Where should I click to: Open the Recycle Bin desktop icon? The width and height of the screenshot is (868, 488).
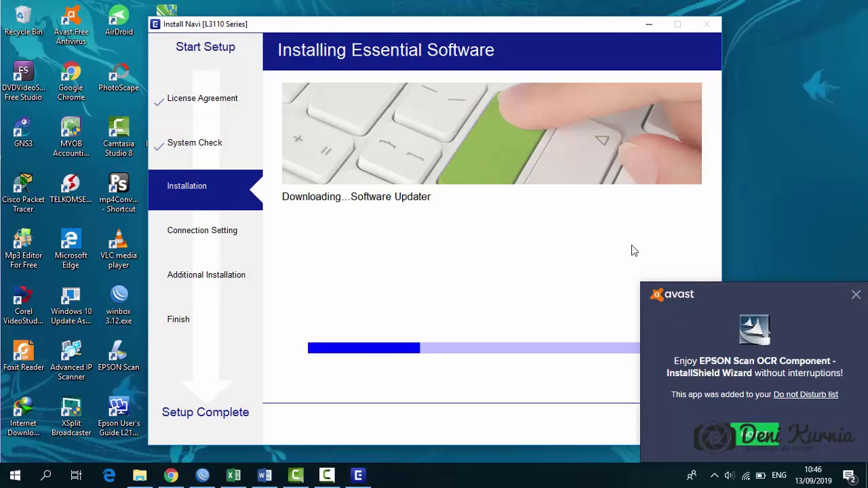click(x=23, y=21)
